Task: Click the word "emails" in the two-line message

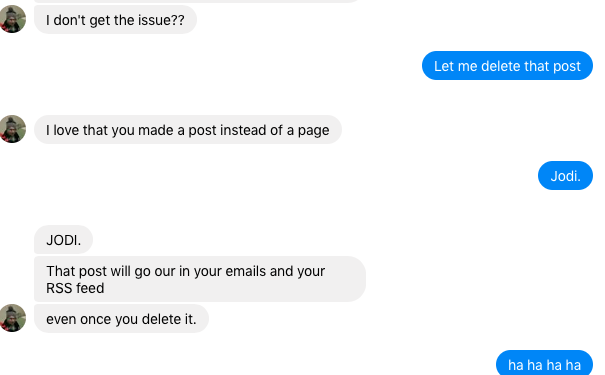Action: (x=246, y=271)
